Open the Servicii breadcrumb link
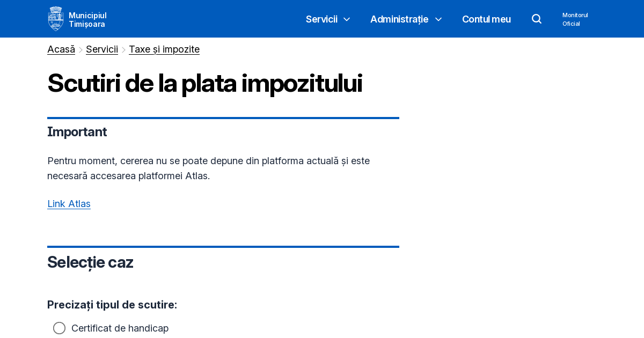Image resolution: width=644 pixels, height=338 pixels. [101, 49]
